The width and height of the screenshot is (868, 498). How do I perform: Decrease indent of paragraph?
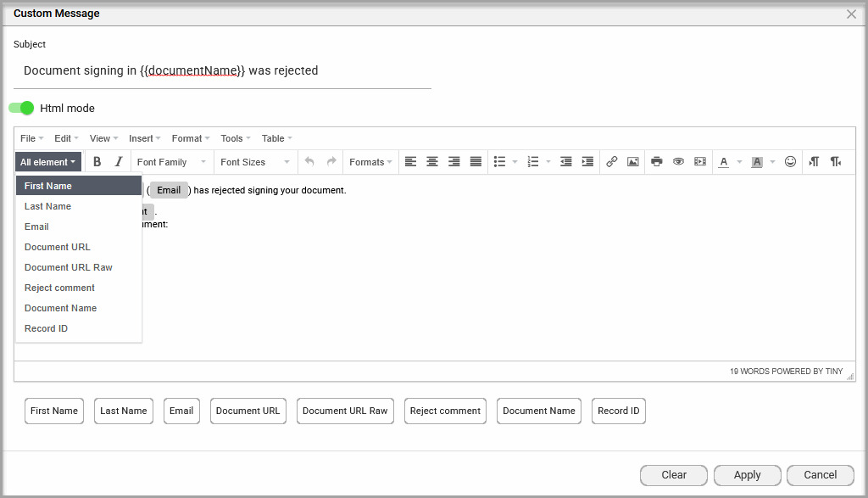(x=565, y=162)
